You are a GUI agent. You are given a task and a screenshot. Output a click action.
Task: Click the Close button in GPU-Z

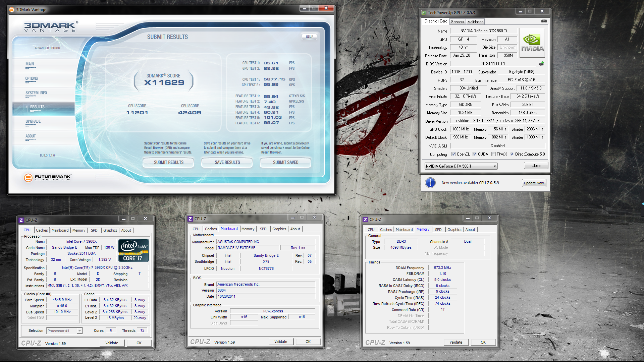(536, 166)
